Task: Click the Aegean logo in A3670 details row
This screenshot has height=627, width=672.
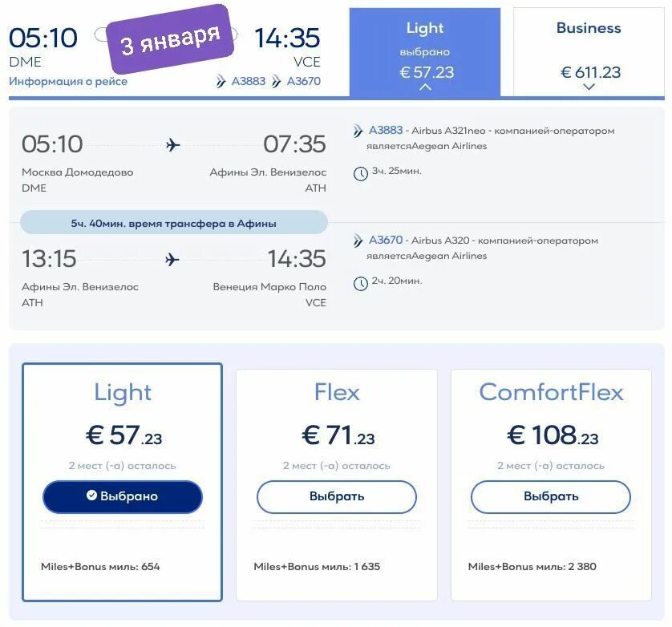Action: point(358,241)
